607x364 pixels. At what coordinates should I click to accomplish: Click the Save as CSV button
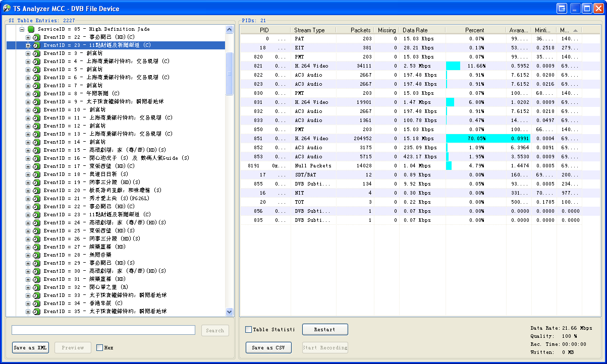268,347
